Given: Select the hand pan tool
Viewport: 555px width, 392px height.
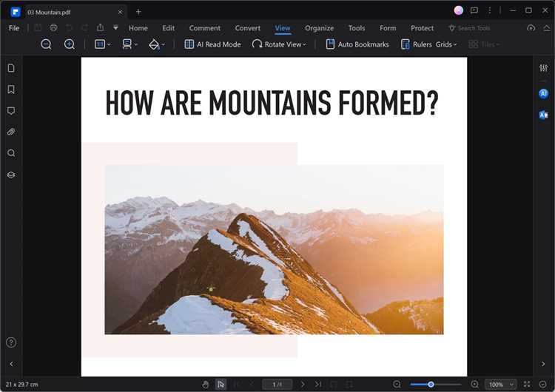Looking at the screenshot, I should pos(205,384).
